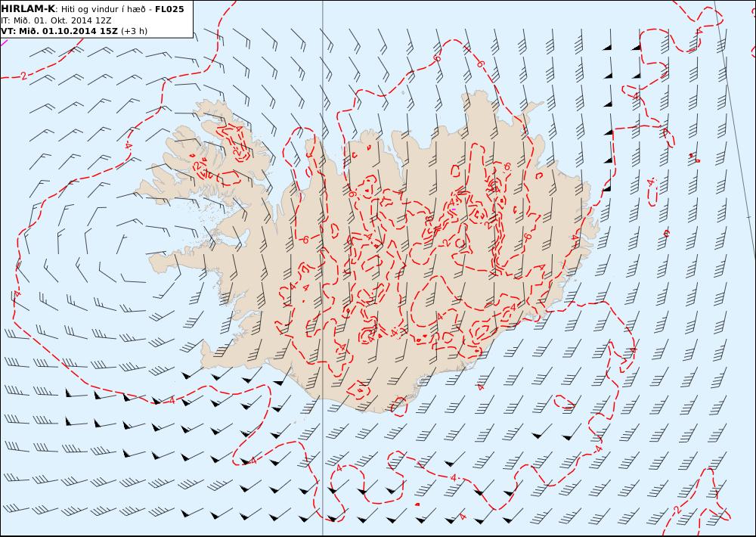Click the HIRLAM-K model title text

tap(29, 9)
